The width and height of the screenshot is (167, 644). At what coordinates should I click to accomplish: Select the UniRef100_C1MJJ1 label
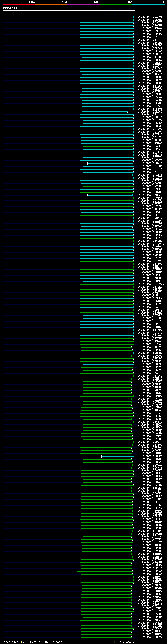pos(150,267)
